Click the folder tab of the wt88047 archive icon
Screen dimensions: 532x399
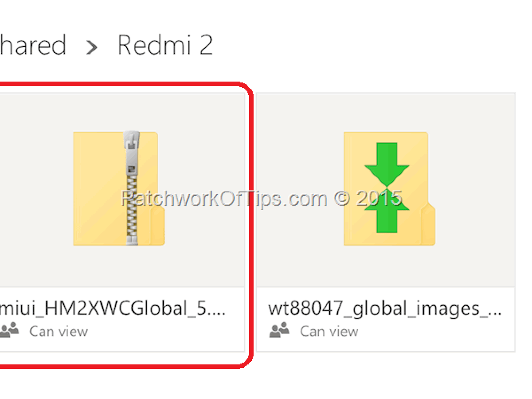coord(428,225)
